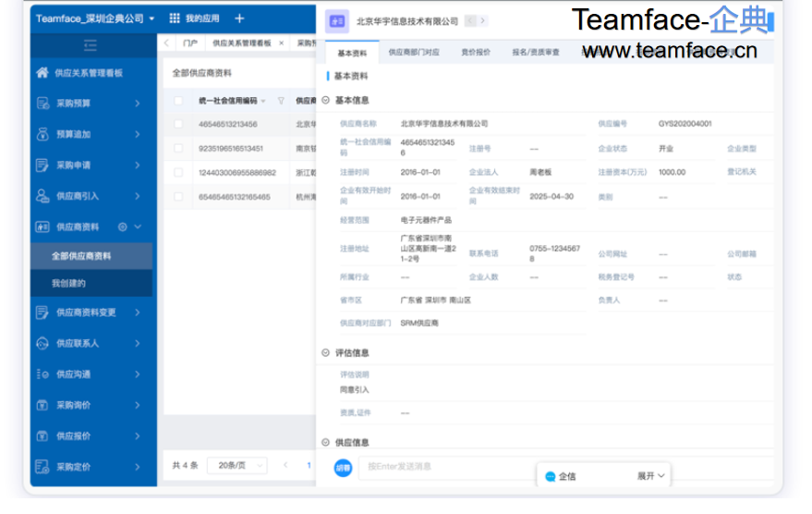Click the 供应商引入 sidebar icon
Image resolution: width=812 pixels, height=514 pixels.
coord(42,196)
